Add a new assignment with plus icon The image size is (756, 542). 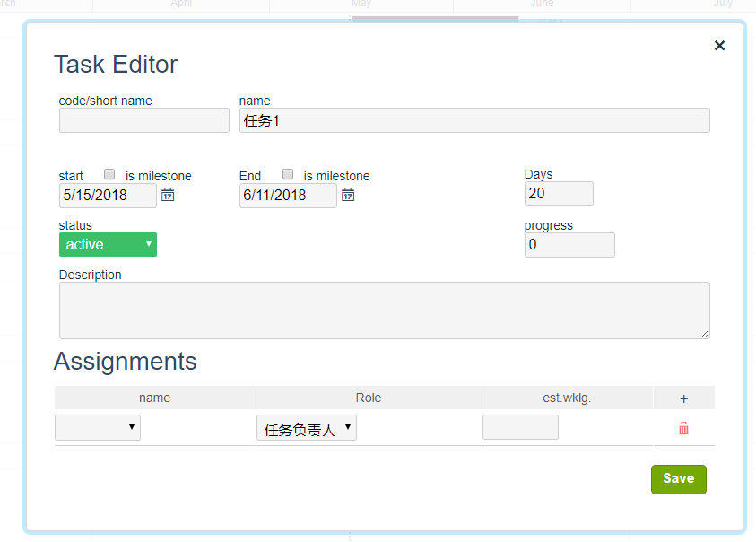683,398
